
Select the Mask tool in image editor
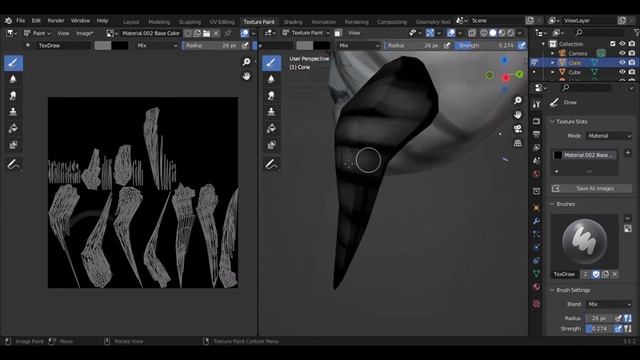(x=13, y=145)
